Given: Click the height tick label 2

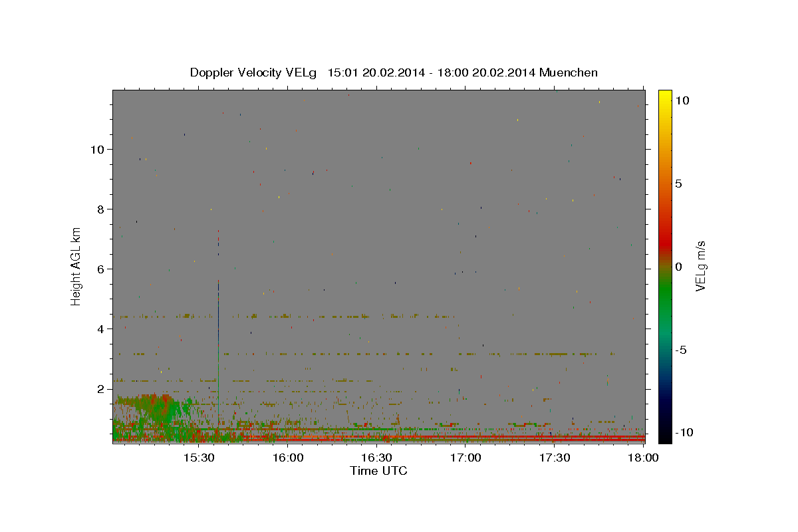Looking at the screenshot, I should tap(101, 389).
